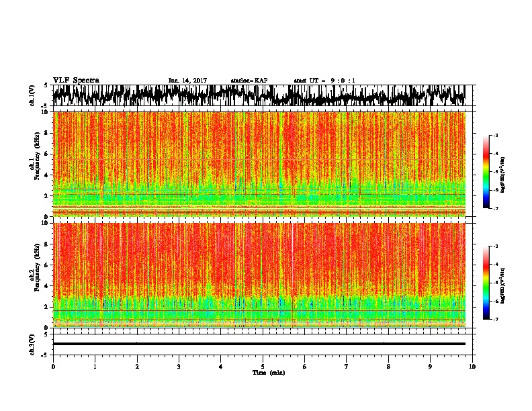Viewport: 532px width, 411px height.
Task: Click the ch.1 voltage waveform trace panel
Action: [259, 95]
